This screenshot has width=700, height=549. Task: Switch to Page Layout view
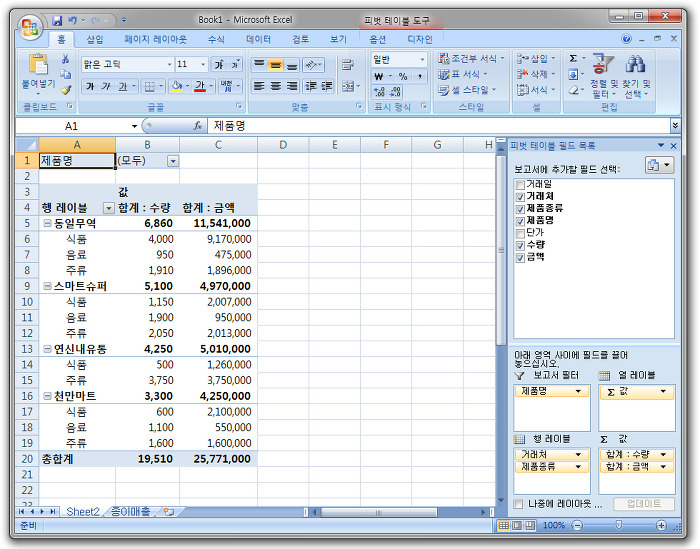[x=517, y=525]
